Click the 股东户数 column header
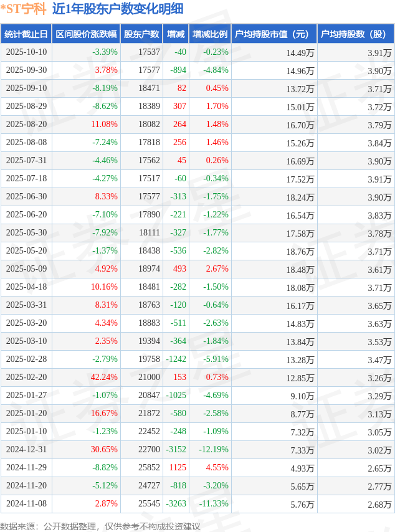This screenshot has height=532, width=395. 141,34
